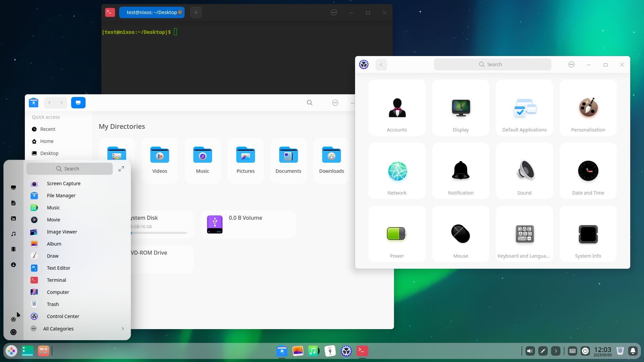This screenshot has height=362, width=644.
Task: Expand the hidden tray icons arrow
Action: click(x=555, y=351)
